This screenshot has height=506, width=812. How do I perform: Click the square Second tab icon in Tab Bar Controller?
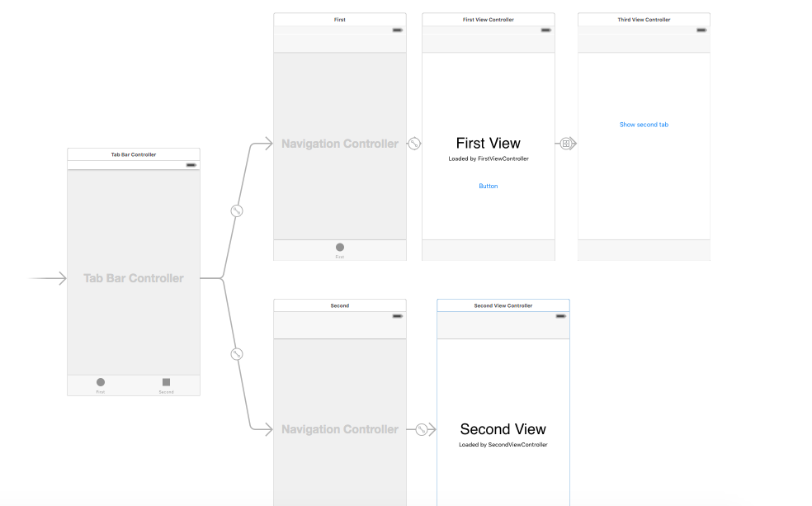[166, 382]
